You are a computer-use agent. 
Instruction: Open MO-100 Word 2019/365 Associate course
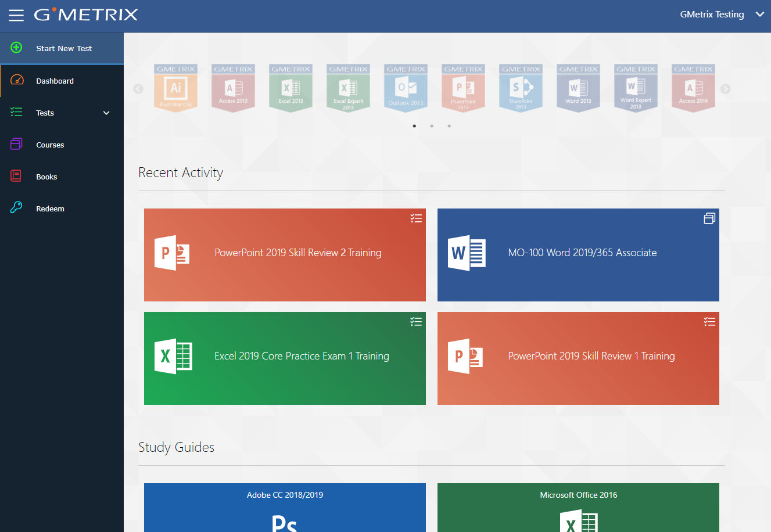pos(578,255)
